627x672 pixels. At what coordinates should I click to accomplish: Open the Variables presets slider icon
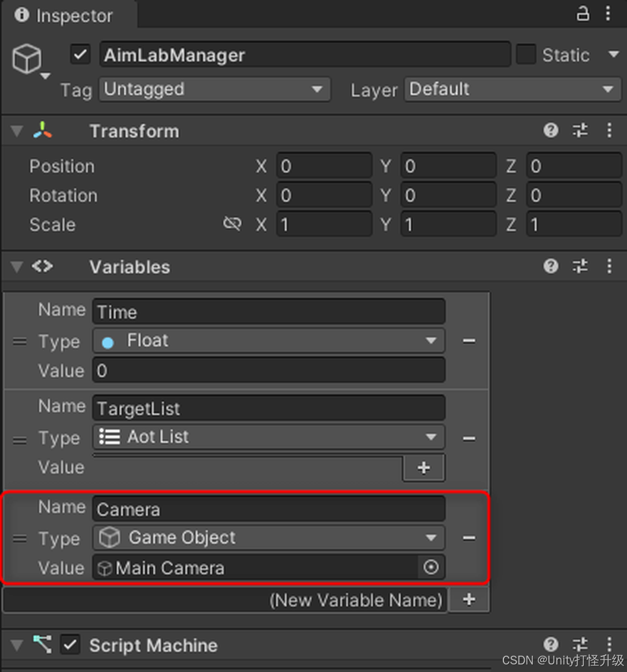(580, 266)
